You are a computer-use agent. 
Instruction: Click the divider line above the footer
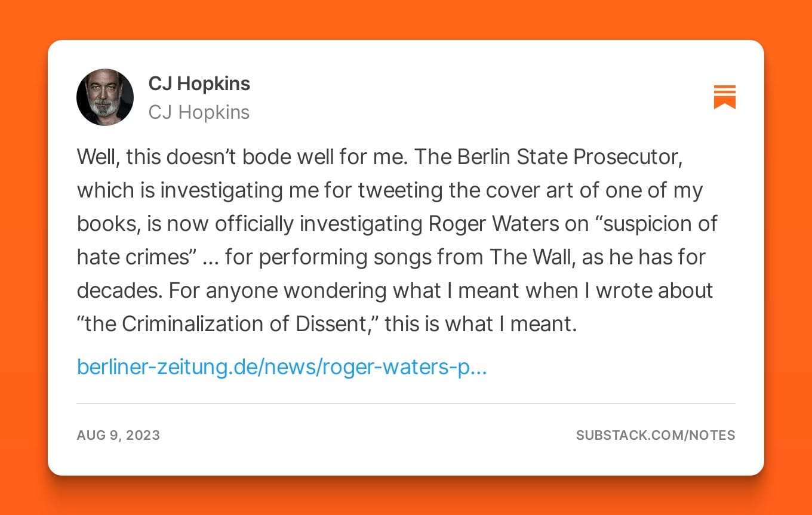(406, 403)
